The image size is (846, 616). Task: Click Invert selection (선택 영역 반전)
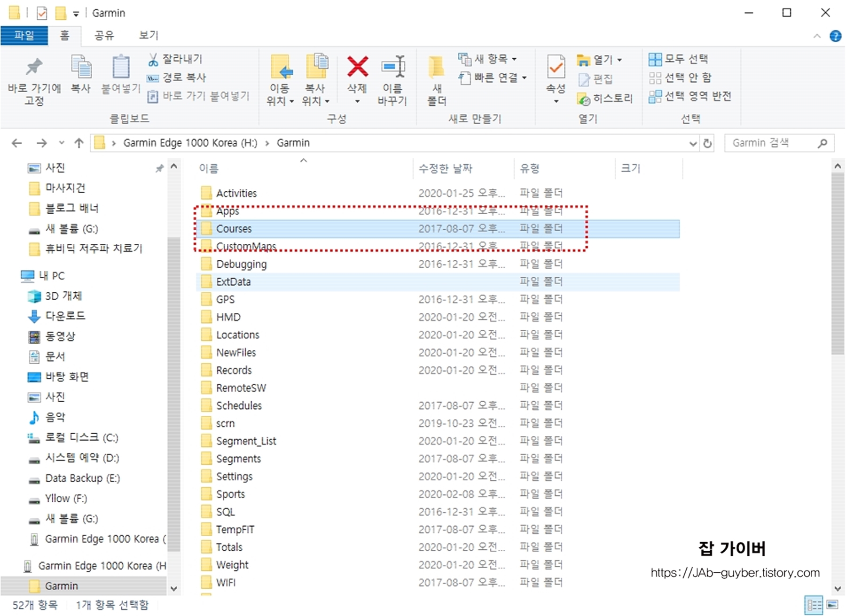[690, 96]
